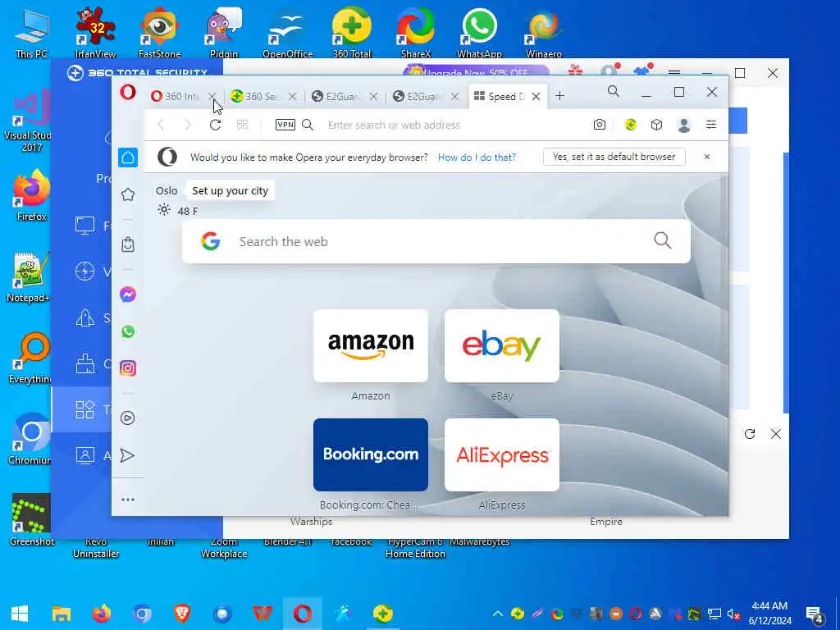Image resolution: width=840 pixels, height=630 pixels.
Task: Click the search tabs magnifier icon
Action: pos(614,92)
